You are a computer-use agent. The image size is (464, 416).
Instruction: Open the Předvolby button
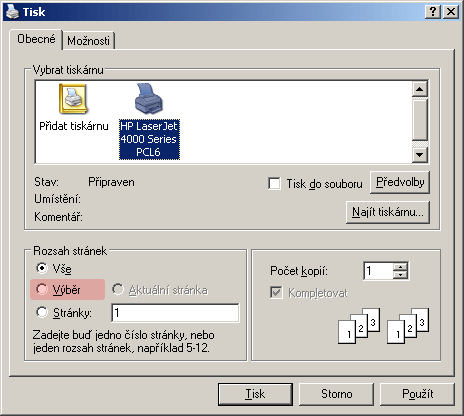(x=400, y=182)
